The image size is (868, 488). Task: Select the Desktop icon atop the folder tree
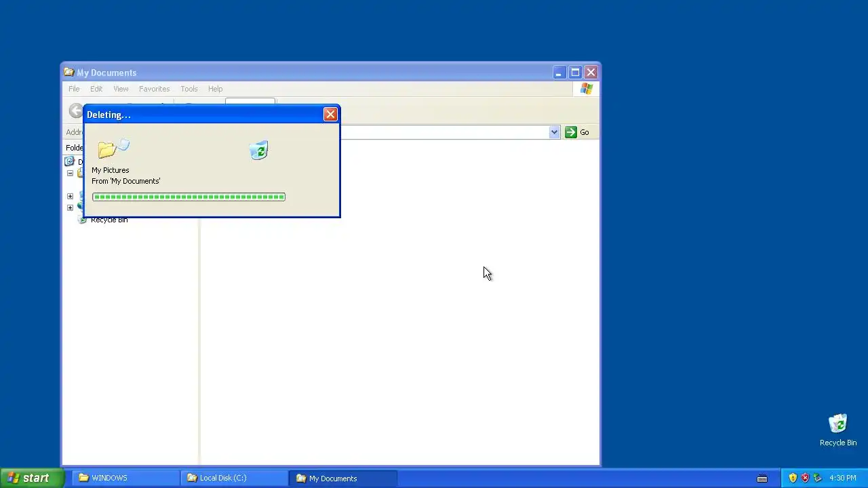tap(70, 161)
